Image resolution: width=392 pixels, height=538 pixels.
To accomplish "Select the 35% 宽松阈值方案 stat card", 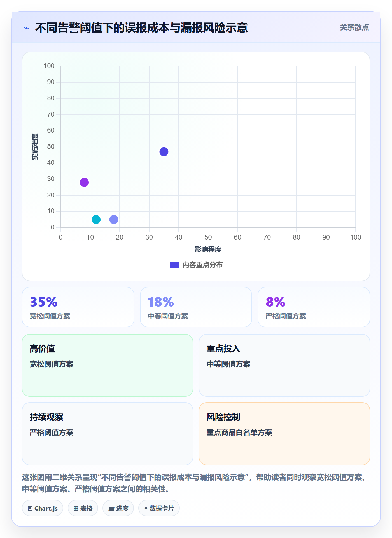I will [x=78, y=307].
